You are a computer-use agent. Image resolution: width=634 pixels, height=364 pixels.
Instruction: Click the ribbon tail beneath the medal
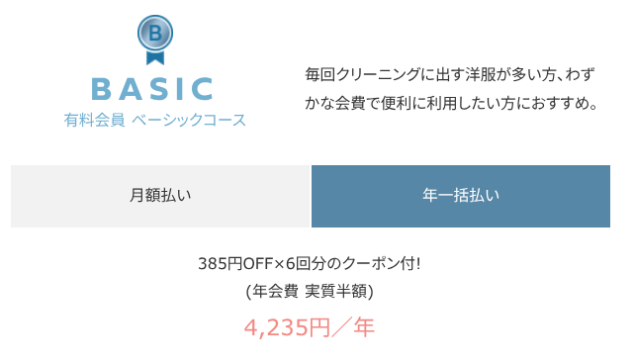155,57
